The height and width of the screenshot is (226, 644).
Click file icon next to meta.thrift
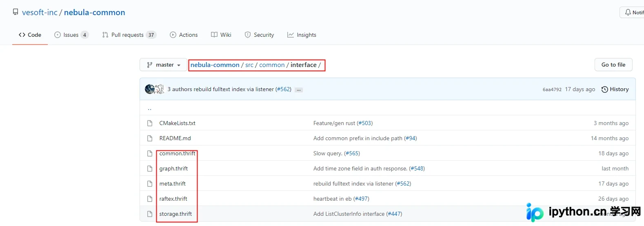coord(150,183)
